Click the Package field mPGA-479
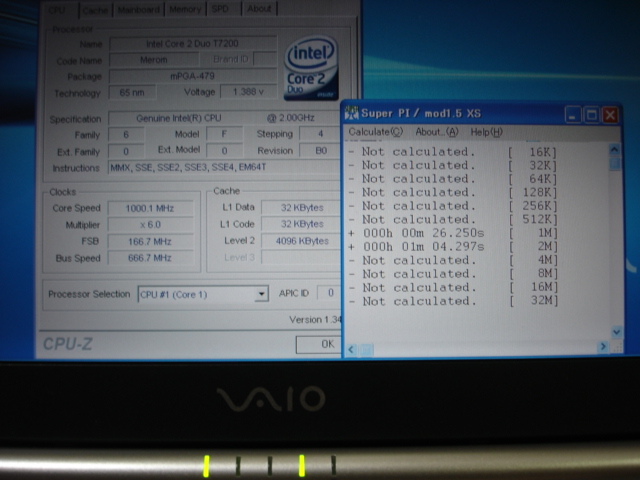 [193, 76]
